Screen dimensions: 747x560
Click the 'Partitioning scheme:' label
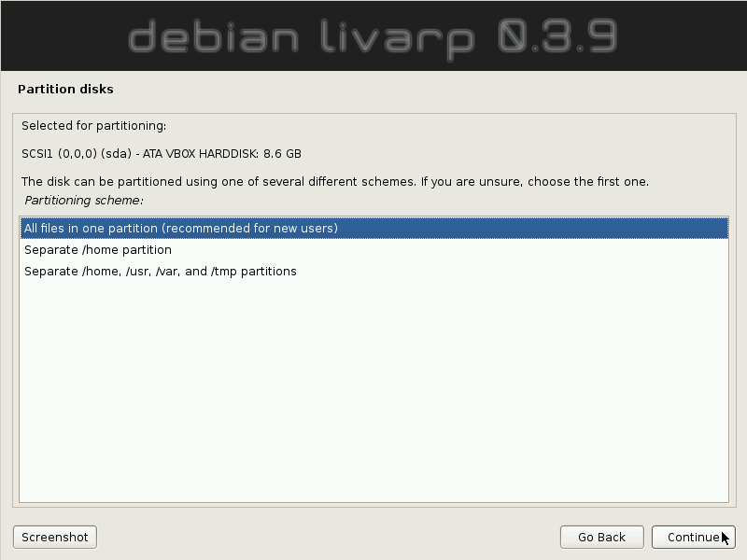click(84, 200)
